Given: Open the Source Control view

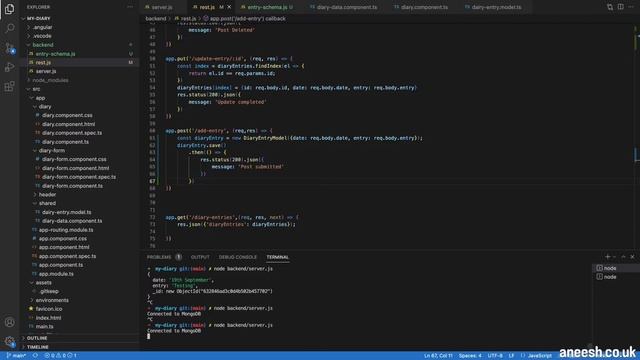Looking at the screenshot, I should click(9, 48).
